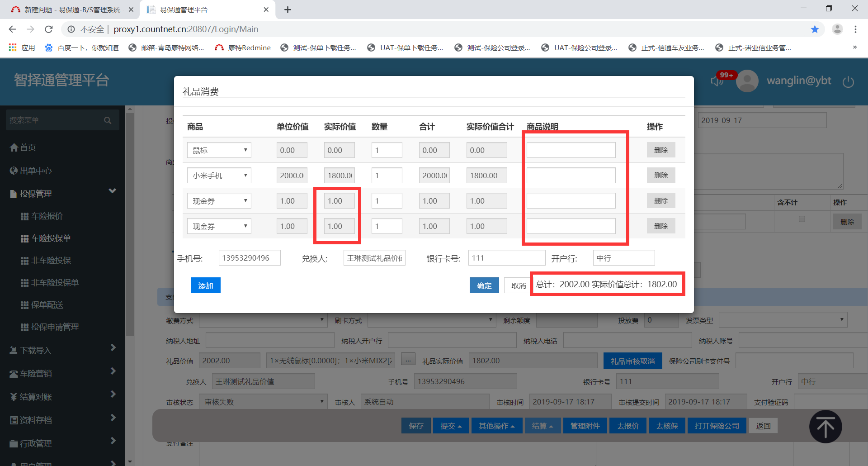This screenshot has width=868, height=466.
Task: Open the 测试-保单下载任务 bookmark
Action: [318, 48]
